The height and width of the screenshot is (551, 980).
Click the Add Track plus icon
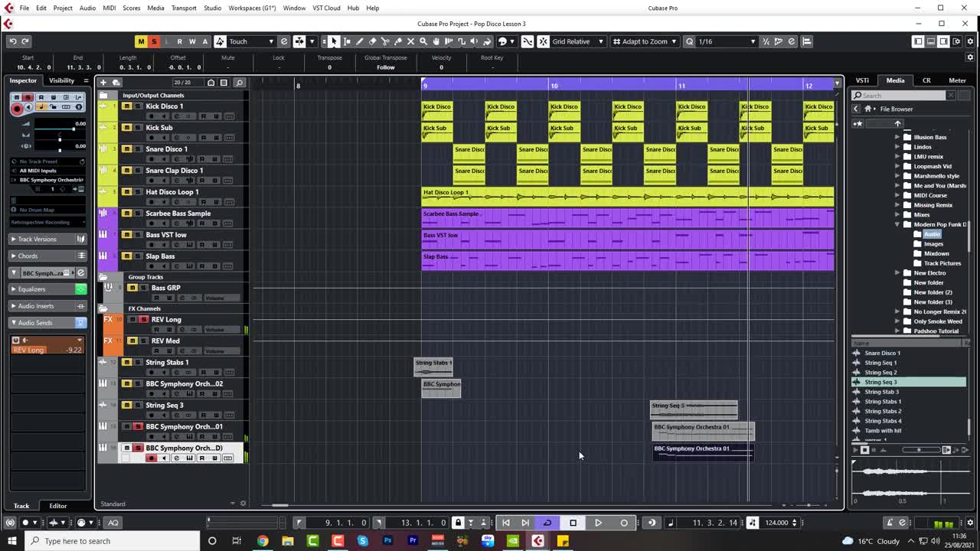(x=103, y=82)
